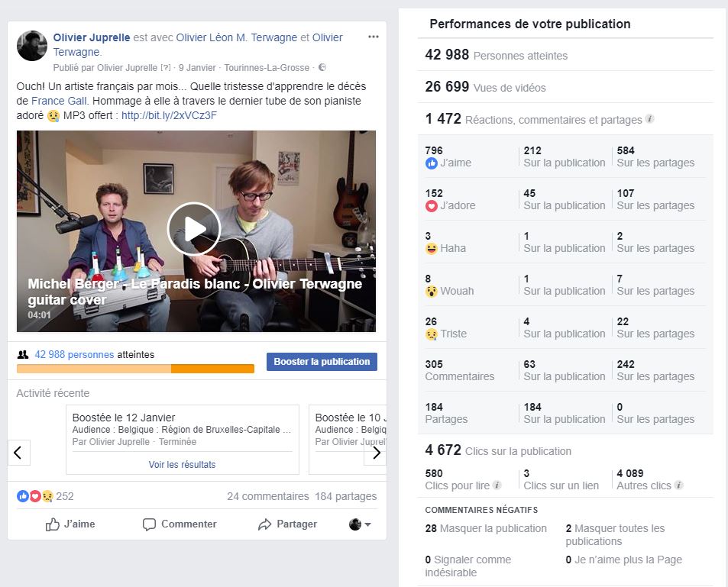Screen dimensions: 728x587
Task: Open the bit.ly MP3 link
Action: pos(169,115)
